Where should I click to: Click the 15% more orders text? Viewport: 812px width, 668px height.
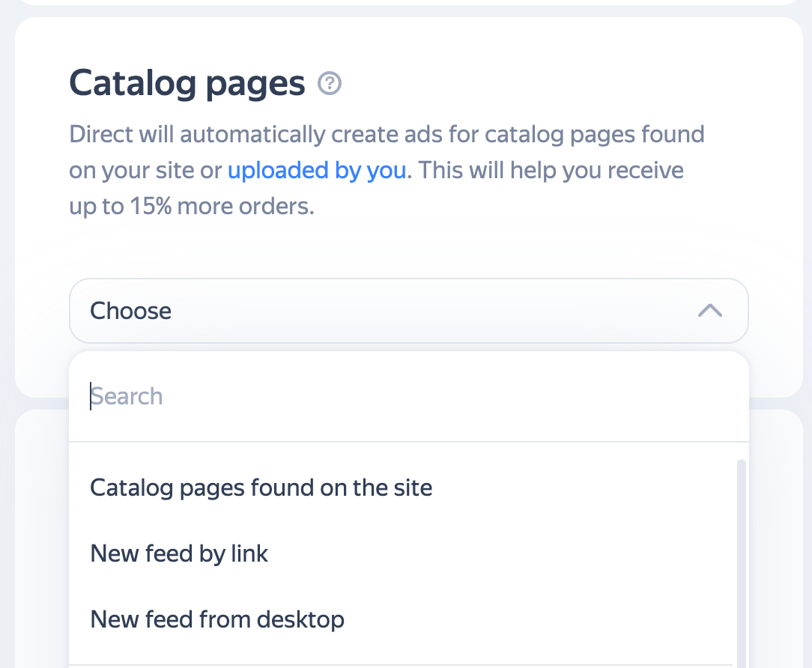[x=222, y=207]
